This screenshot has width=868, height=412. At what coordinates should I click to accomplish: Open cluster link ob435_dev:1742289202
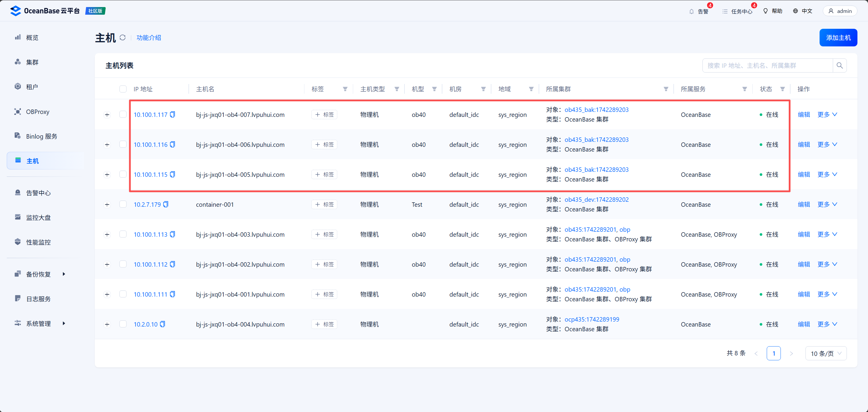pyautogui.click(x=596, y=199)
